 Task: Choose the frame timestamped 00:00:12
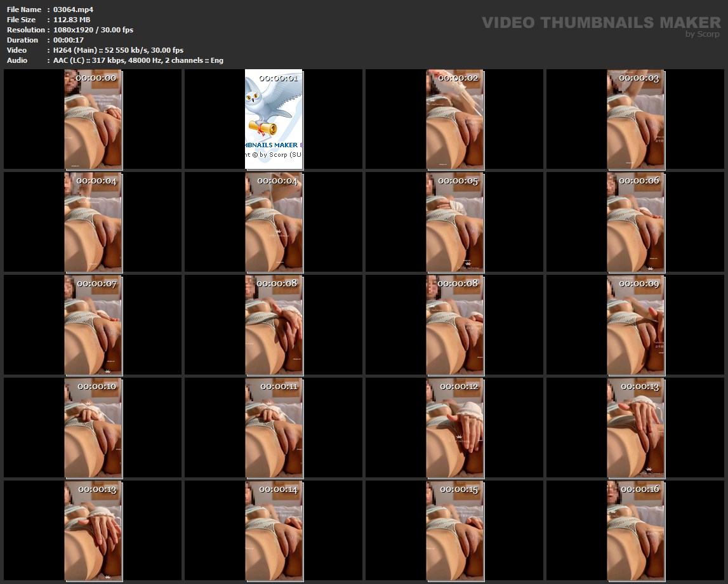point(455,428)
